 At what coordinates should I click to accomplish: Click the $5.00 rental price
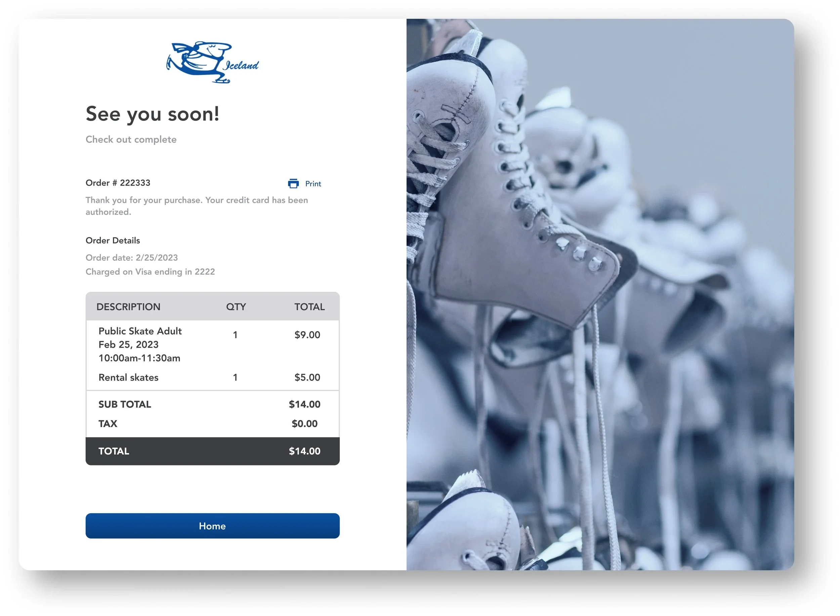coord(307,377)
